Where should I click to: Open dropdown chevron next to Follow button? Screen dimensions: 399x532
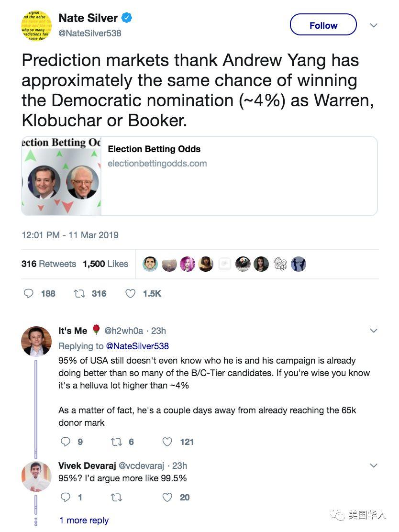(374, 25)
